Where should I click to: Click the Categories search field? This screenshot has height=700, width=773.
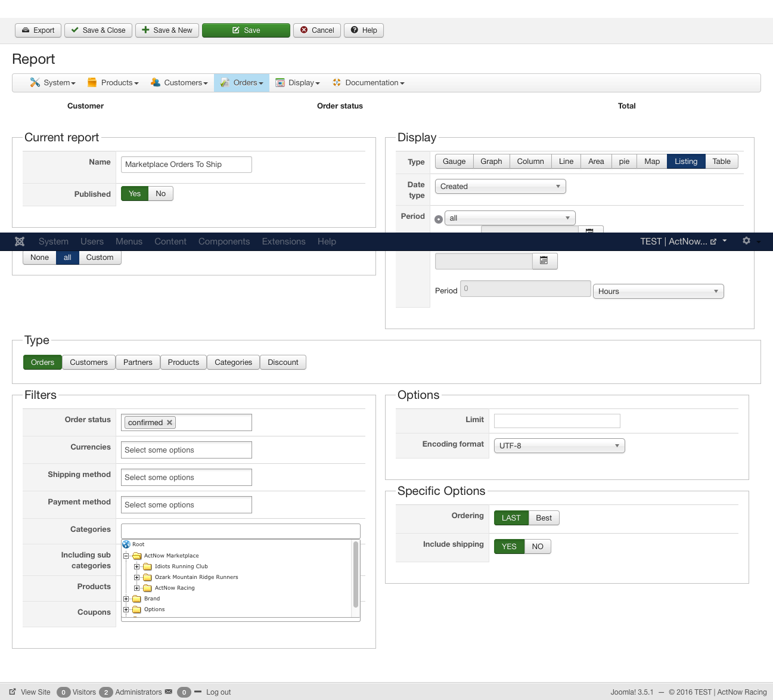coord(241,531)
